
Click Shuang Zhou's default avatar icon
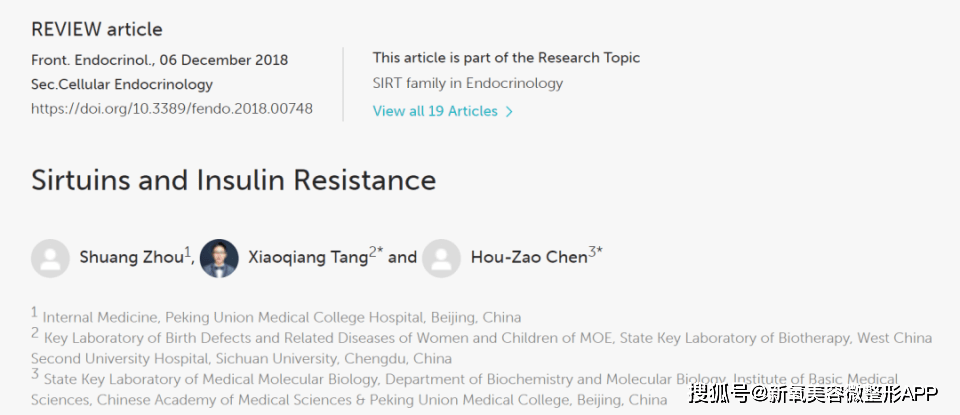pyautogui.click(x=50, y=258)
